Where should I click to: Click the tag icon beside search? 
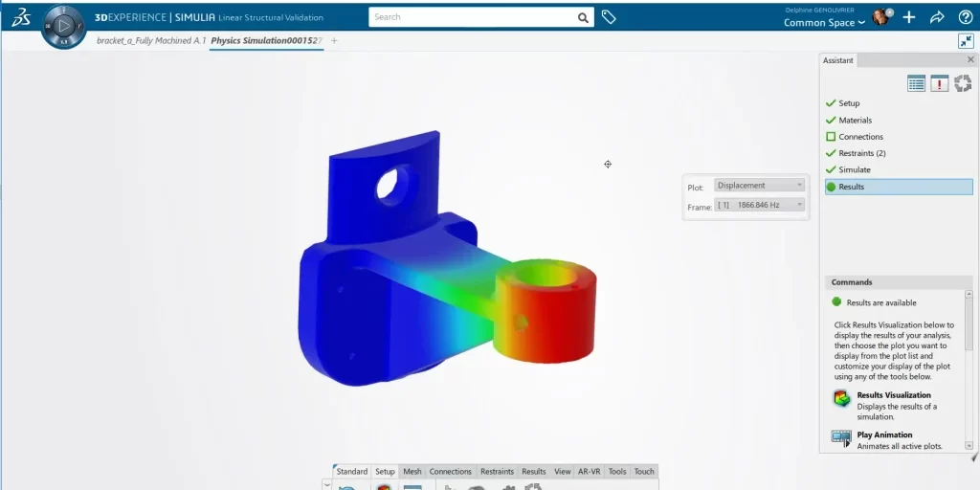tap(609, 17)
